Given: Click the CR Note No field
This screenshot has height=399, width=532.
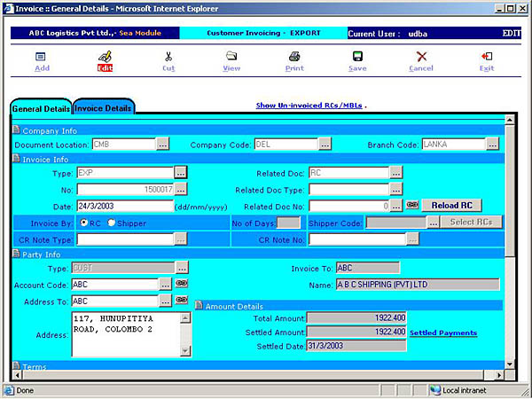Looking at the screenshot, I should 357,239.
